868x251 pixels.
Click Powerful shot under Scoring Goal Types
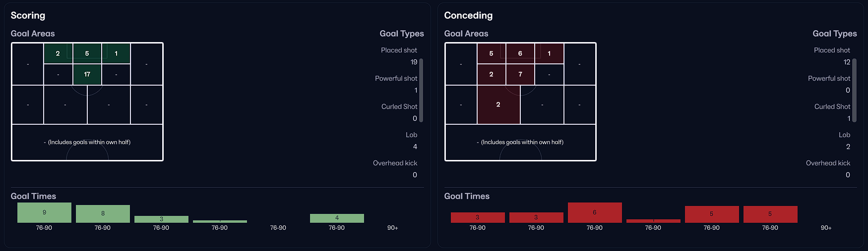pyautogui.click(x=396, y=79)
